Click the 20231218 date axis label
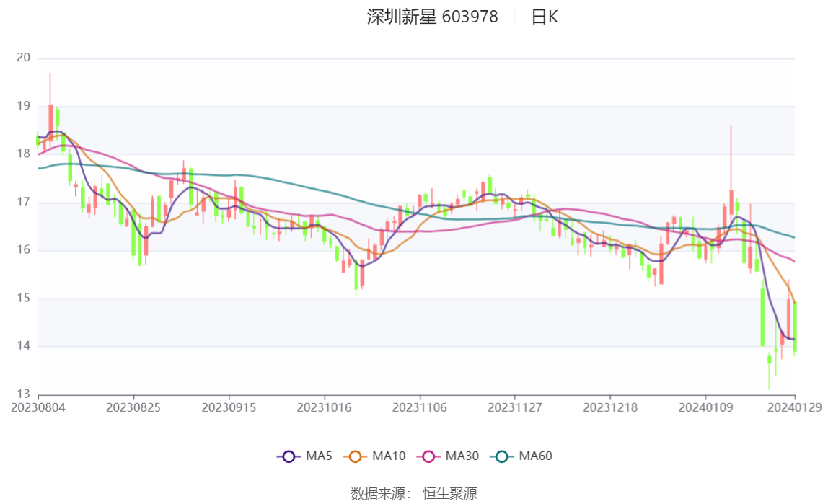The image size is (828, 504). point(610,408)
